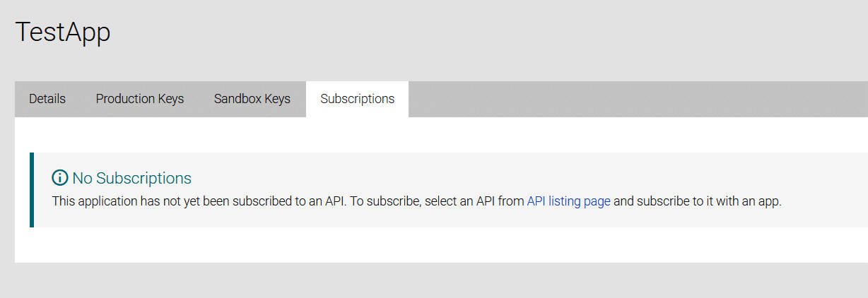The width and height of the screenshot is (868, 298).
Task: Click blank white area below the notice box
Action: click(424, 245)
